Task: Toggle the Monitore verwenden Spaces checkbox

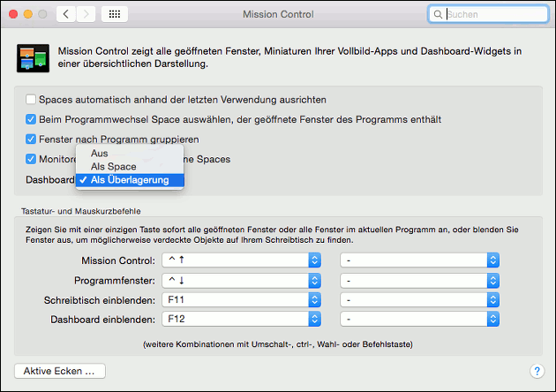Action: [31, 159]
